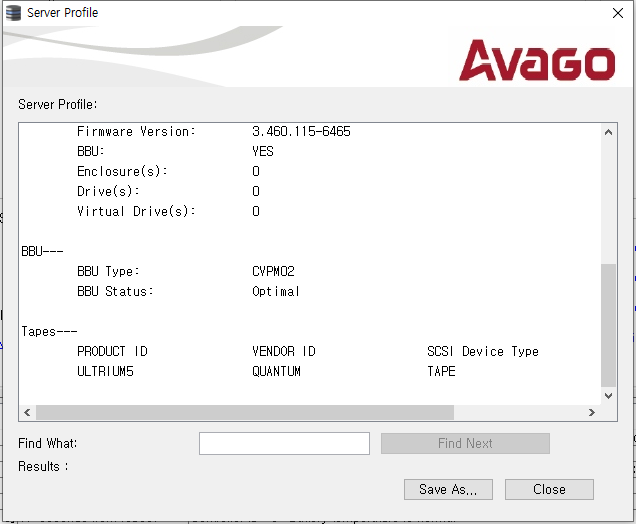The height and width of the screenshot is (524, 636).
Task: Click the BBU Status: label
Action: click(x=115, y=291)
